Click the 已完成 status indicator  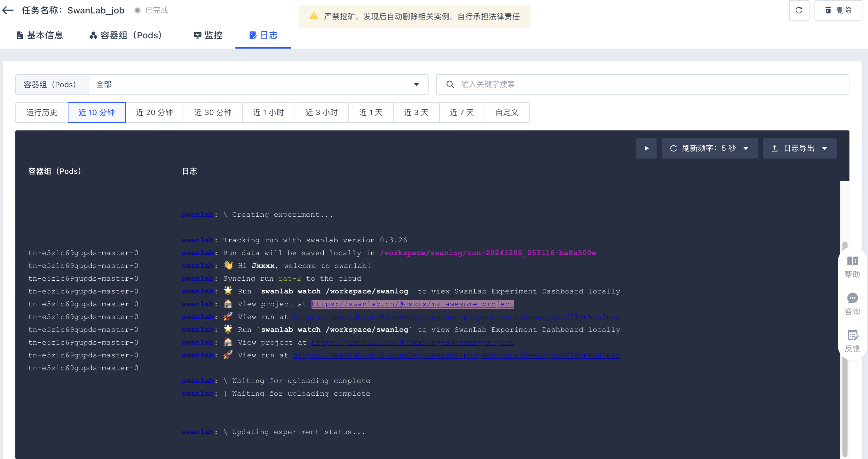151,11
